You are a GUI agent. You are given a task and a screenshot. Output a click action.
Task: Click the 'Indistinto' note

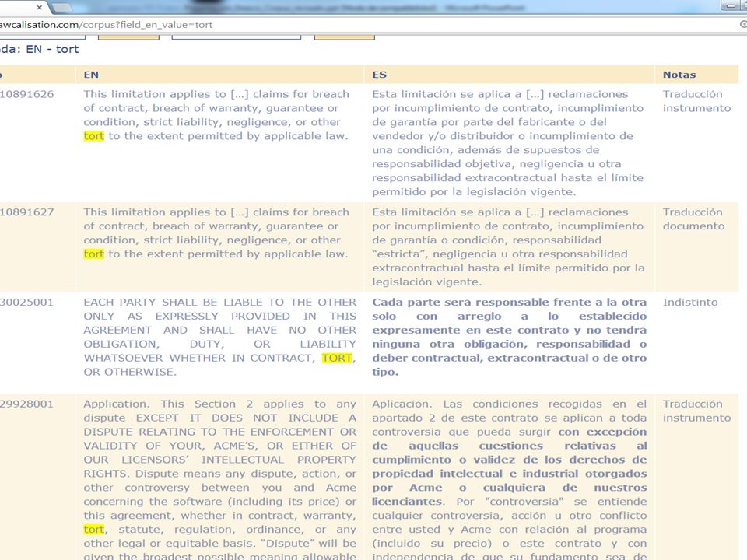point(690,303)
